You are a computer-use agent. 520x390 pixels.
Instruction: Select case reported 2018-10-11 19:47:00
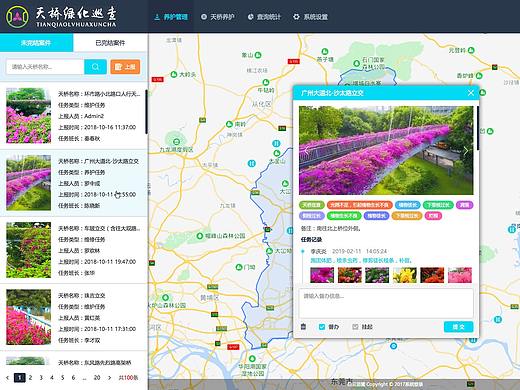pos(74,250)
